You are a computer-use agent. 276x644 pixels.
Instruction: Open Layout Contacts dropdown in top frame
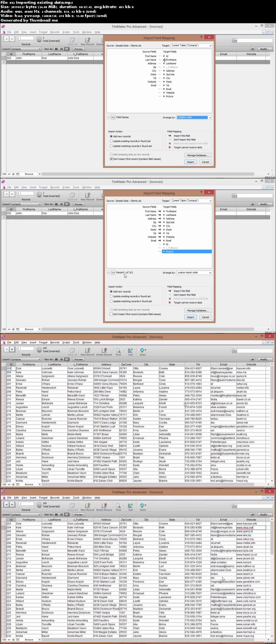click(26, 49)
